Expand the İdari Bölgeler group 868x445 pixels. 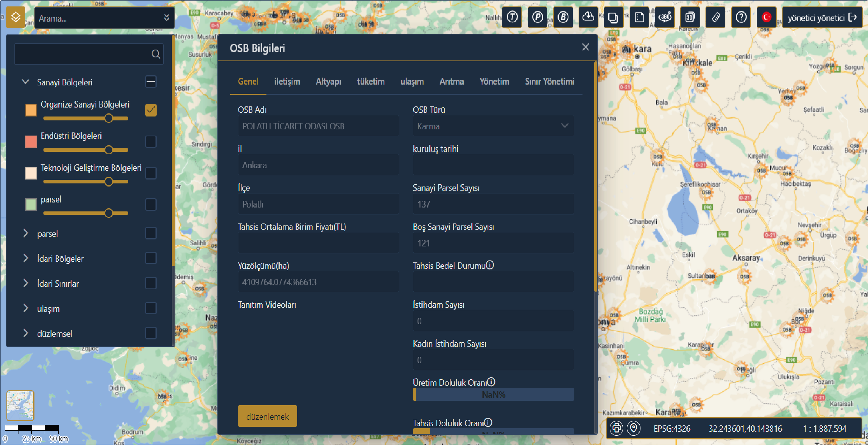coord(25,258)
